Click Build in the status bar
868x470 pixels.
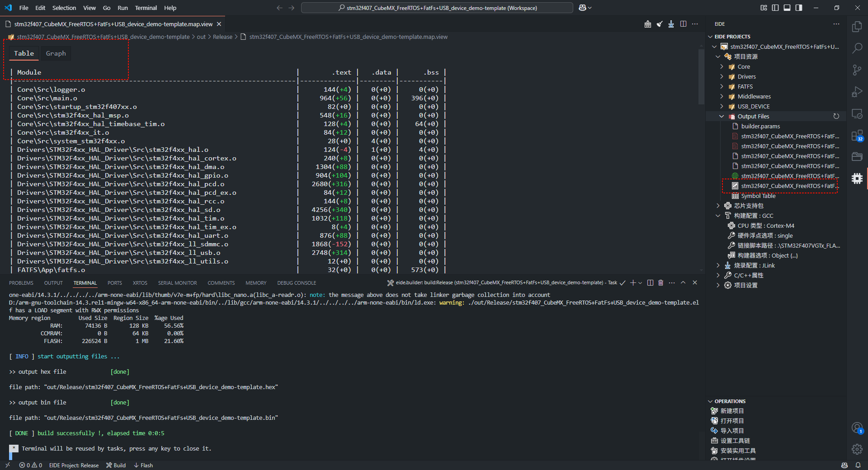coord(116,465)
